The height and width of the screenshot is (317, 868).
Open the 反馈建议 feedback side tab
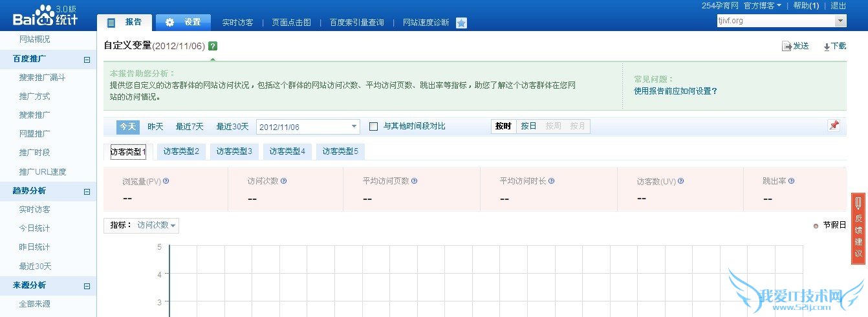point(858,228)
